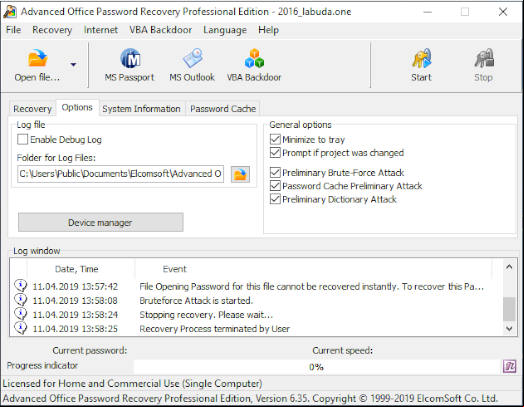Expand the Open file dropdown arrow
Viewport: 524px width, 407px height.
pos(73,64)
